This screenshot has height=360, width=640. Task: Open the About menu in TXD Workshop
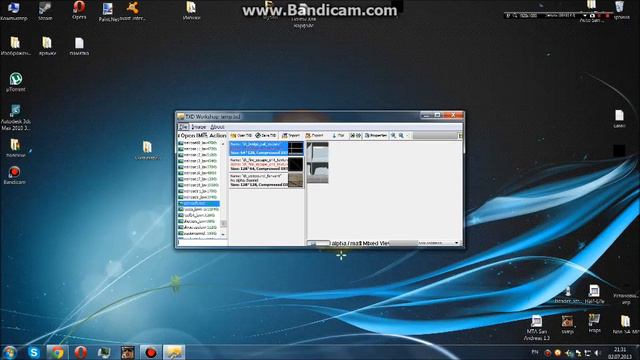pos(217,127)
